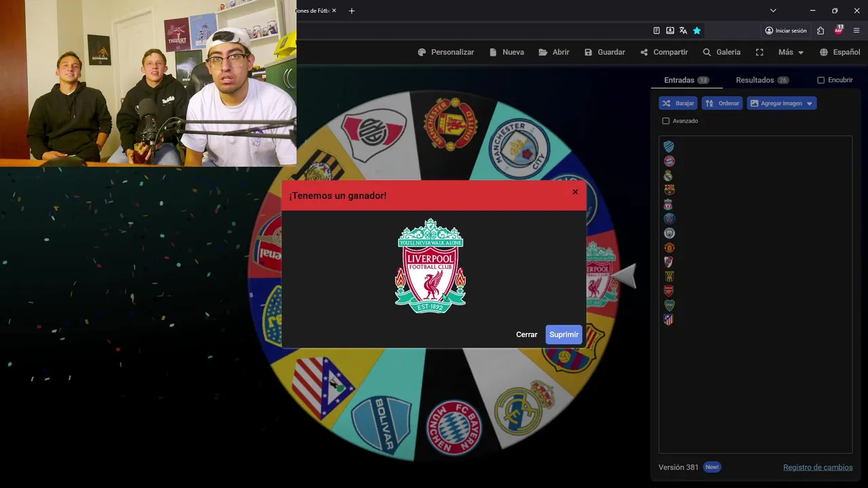Select the yellow-black striped crest in entries list
This screenshot has height=488, width=868.
669,276
